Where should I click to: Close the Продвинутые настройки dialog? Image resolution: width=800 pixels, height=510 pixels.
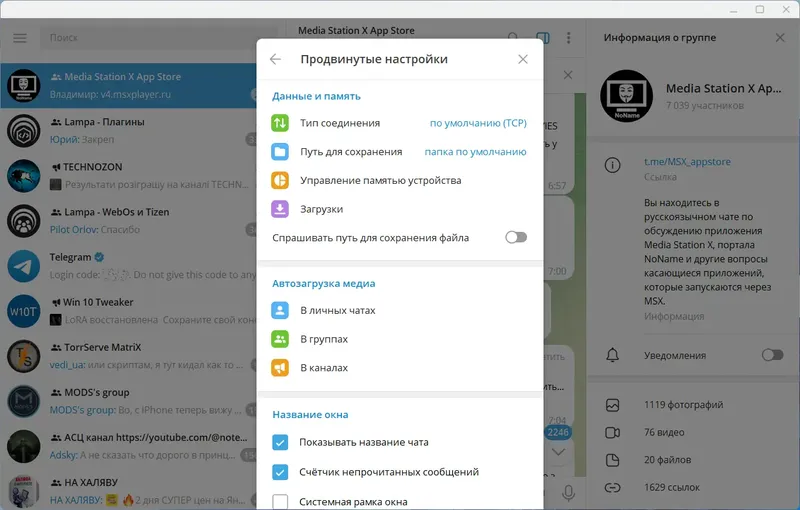click(522, 59)
